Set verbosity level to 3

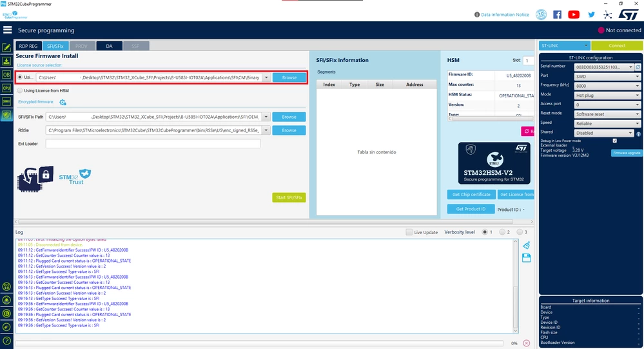pos(520,232)
